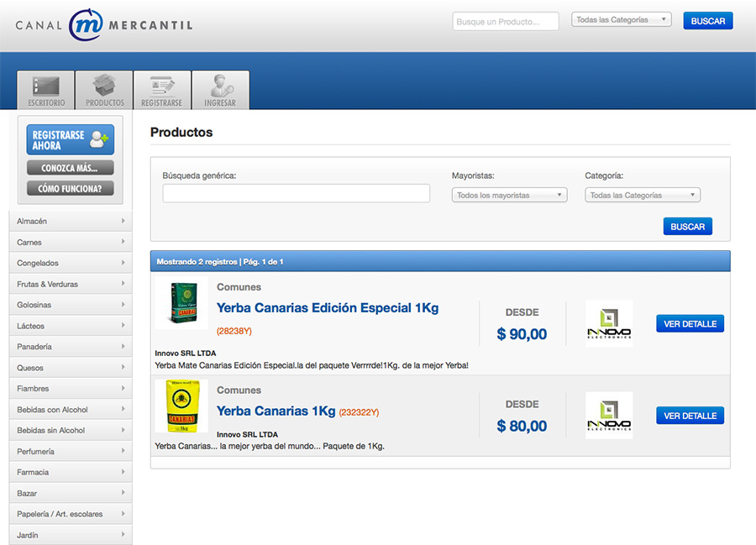Click the $ 80,00 price
Screen dimensions: 756x545
pos(522,426)
